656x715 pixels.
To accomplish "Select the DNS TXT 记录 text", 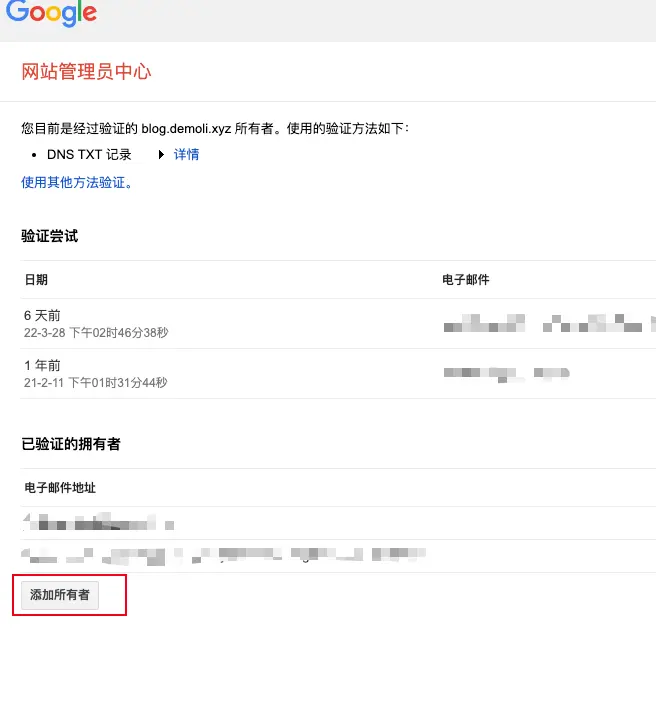I will pyautogui.click(x=89, y=155).
